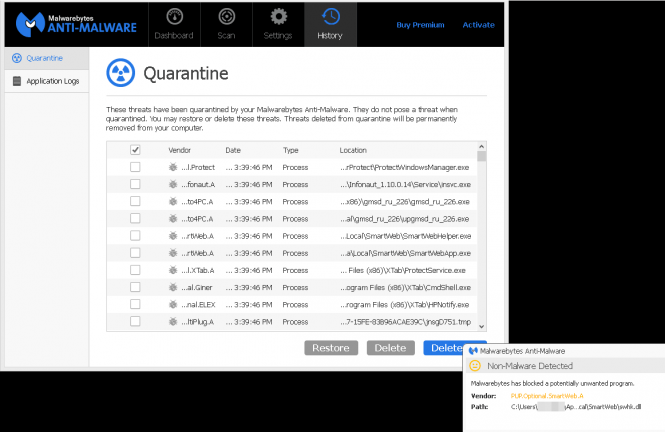
Task: Check the insvc.exe row checkbox
Action: [x=135, y=184]
